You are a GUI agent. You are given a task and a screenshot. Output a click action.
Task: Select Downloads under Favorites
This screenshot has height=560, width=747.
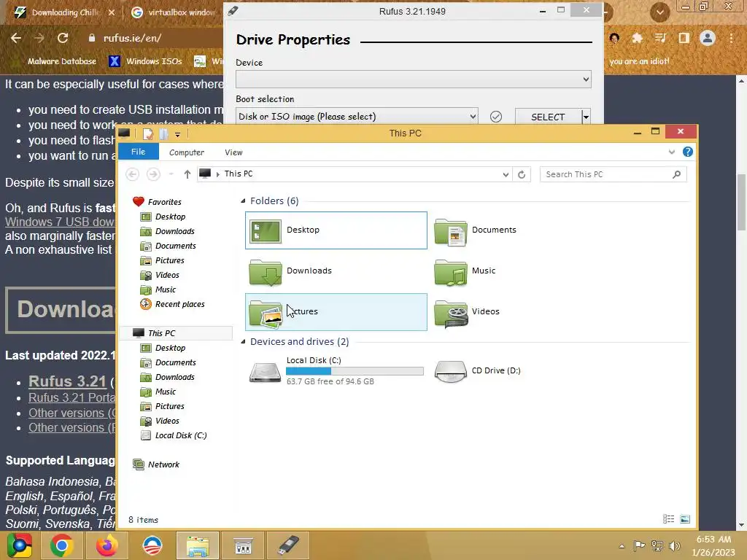coord(175,231)
